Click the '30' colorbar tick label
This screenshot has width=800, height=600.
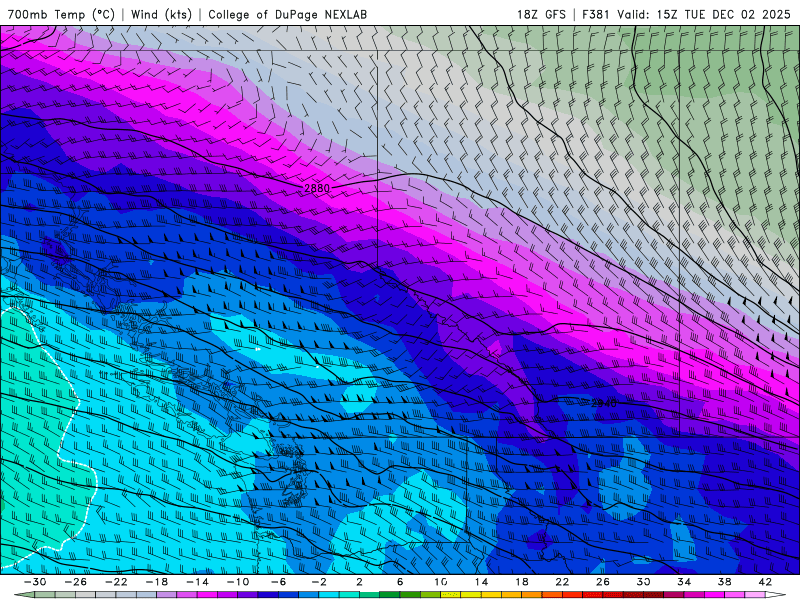(643, 582)
